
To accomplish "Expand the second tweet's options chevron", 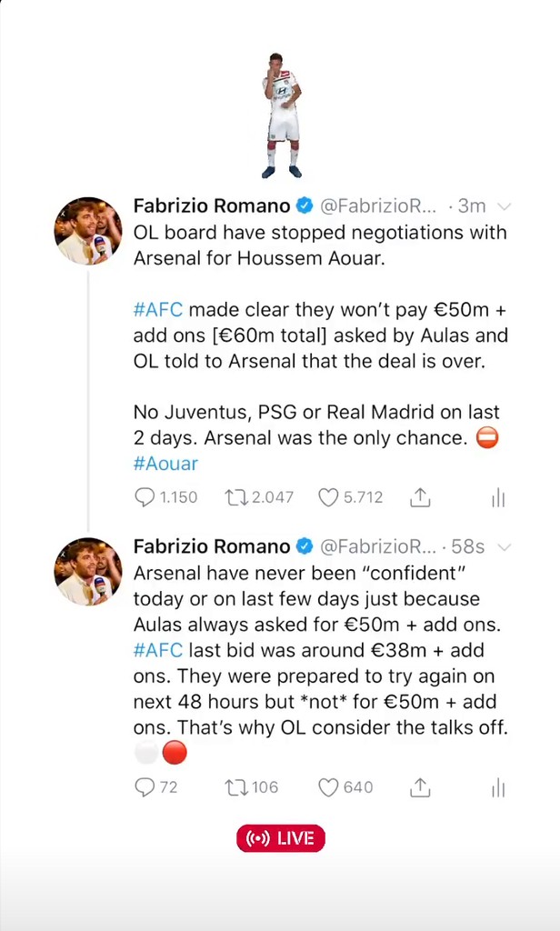I will click(x=505, y=547).
